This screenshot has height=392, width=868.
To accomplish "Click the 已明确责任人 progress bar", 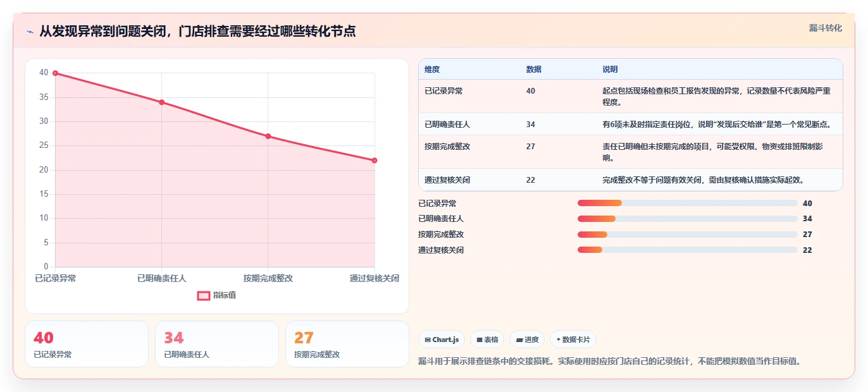I will click(687, 219).
